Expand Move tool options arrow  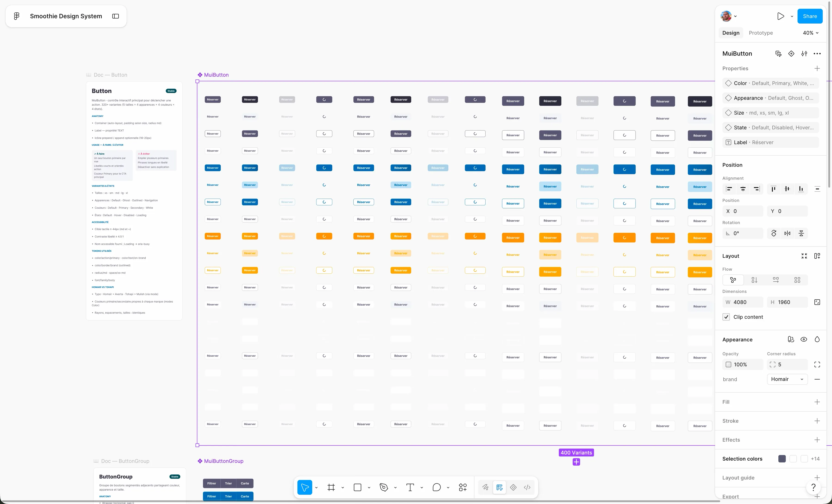click(316, 487)
